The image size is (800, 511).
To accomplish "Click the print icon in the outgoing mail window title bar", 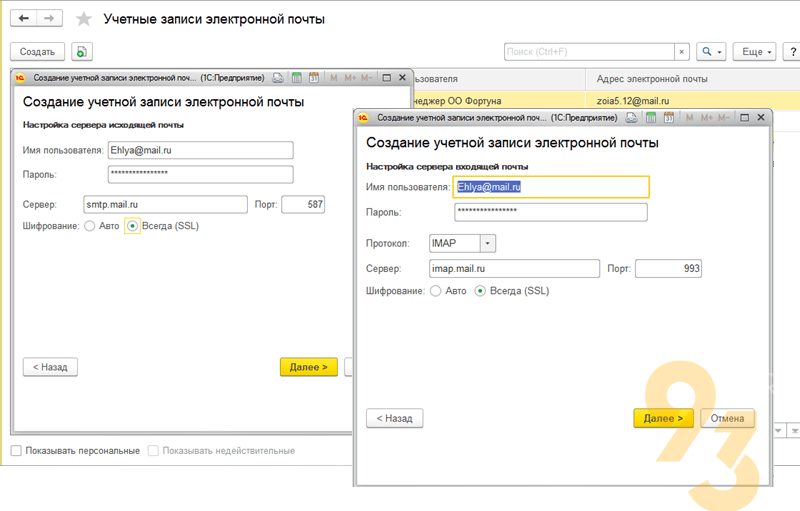I will coord(278,78).
